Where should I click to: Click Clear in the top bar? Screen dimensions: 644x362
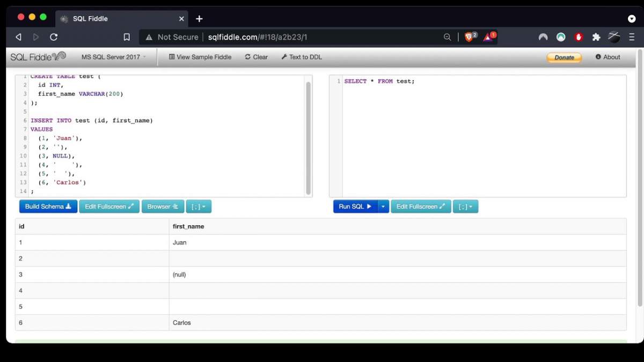click(x=257, y=57)
